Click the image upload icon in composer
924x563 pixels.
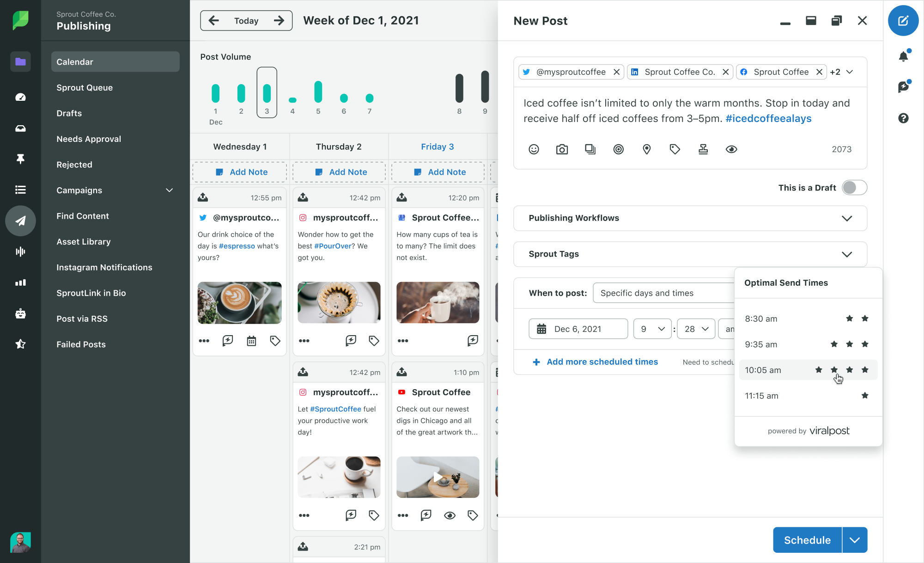point(562,149)
